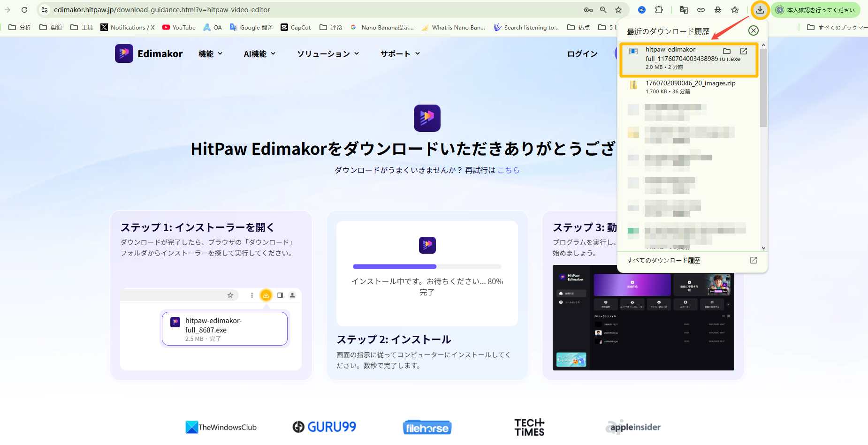Image resolution: width=868 pixels, height=445 pixels.
Task: Click the ログイン button
Action: click(x=582, y=53)
